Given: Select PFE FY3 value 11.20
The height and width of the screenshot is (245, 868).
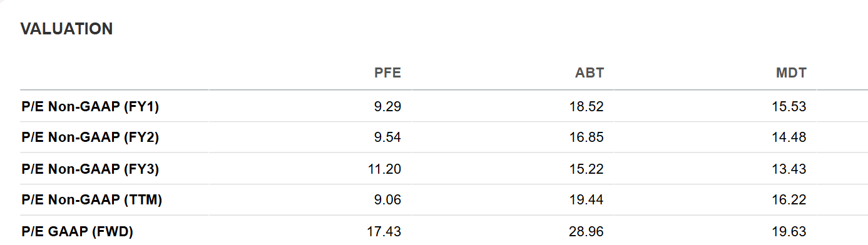Looking at the screenshot, I should click(x=385, y=169).
